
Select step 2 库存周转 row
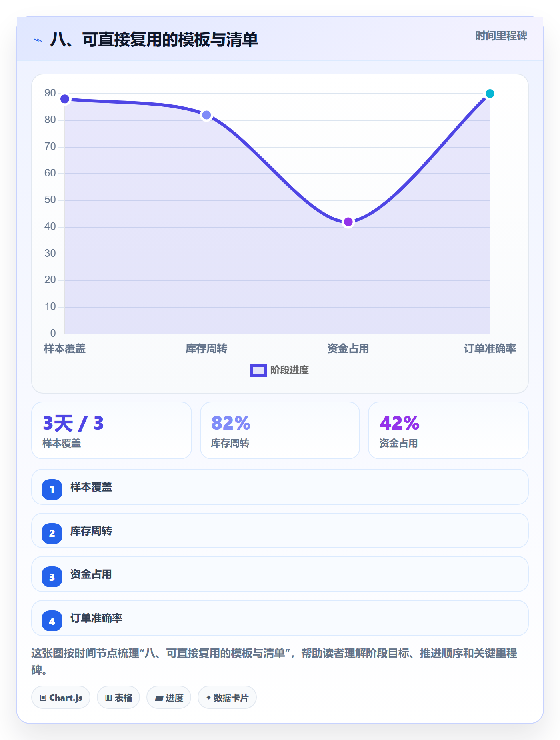(x=280, y=531)
